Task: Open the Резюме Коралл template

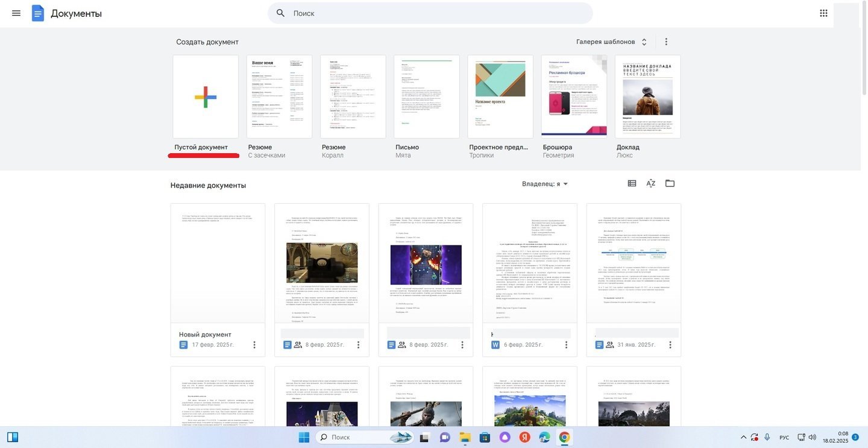Action: pyautogui.click(x=353, y=96)
